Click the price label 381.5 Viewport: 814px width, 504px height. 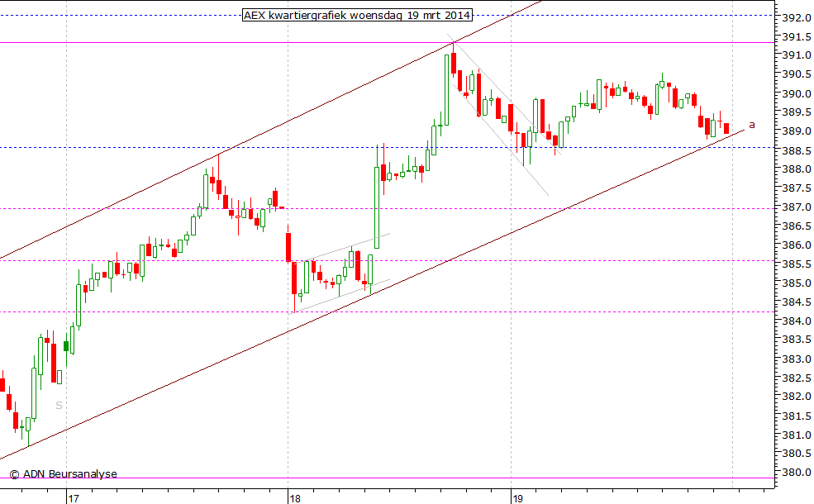point(797,416)
